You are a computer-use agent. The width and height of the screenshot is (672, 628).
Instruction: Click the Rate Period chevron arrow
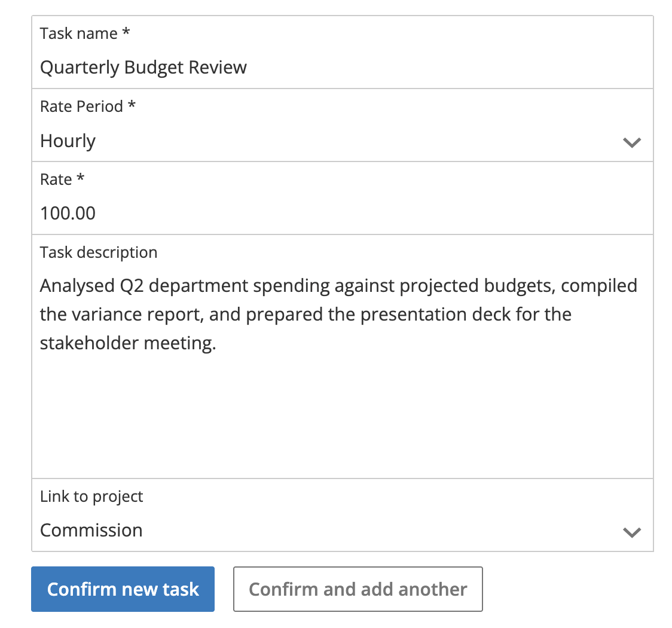[x=632, y=142]
